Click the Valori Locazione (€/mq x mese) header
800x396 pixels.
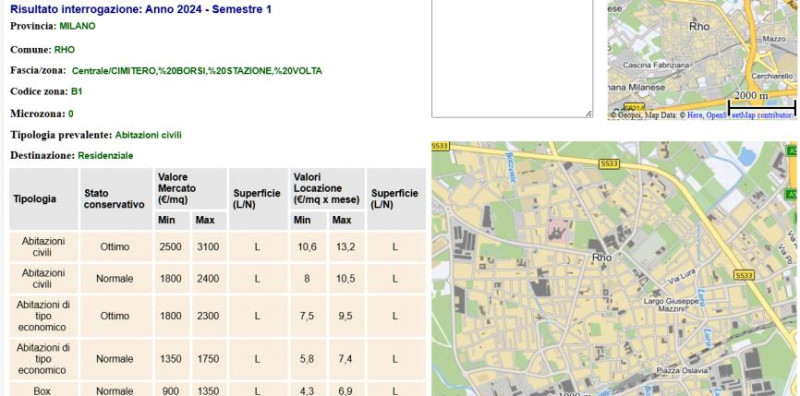click(327, 189)
